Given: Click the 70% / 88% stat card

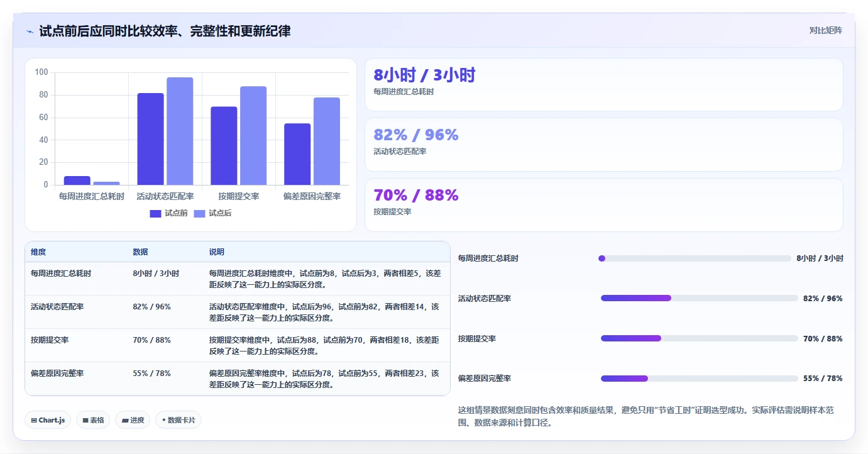Looking at the screenshot, I should click(604, 205).
